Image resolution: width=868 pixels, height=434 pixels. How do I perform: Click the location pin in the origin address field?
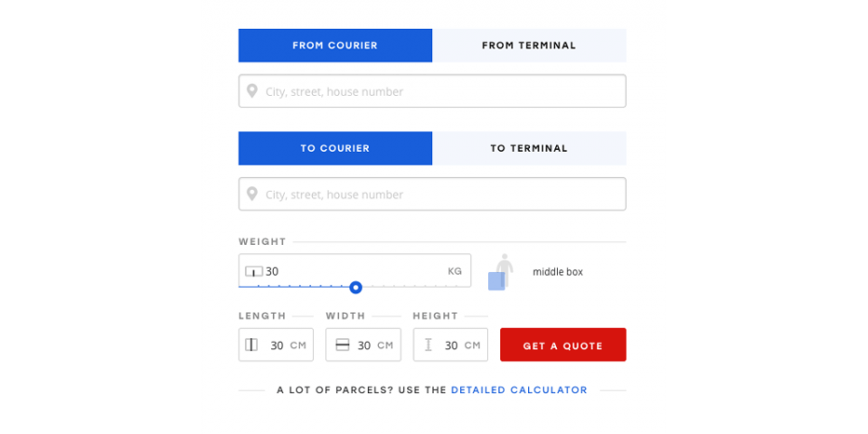[x=252, y=91]
